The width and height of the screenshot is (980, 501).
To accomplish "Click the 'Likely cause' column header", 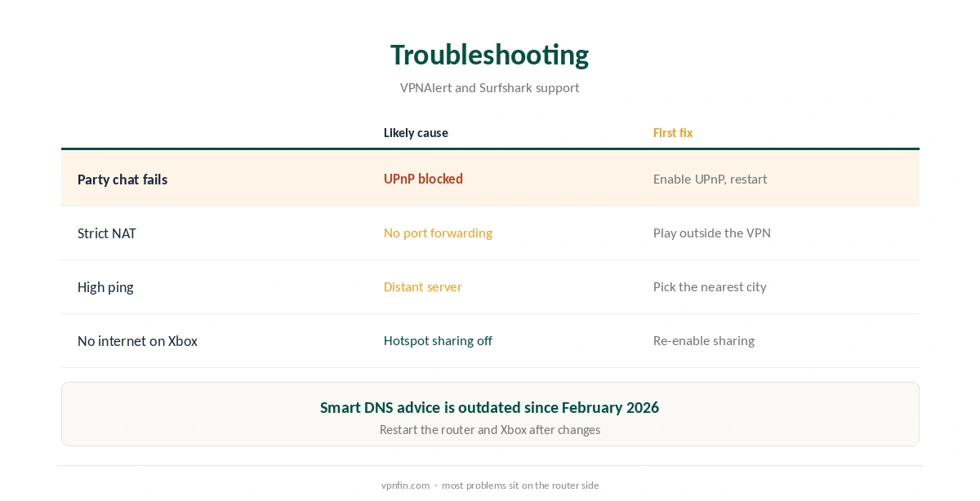I will pyautogui.click(x=416, y=133).
